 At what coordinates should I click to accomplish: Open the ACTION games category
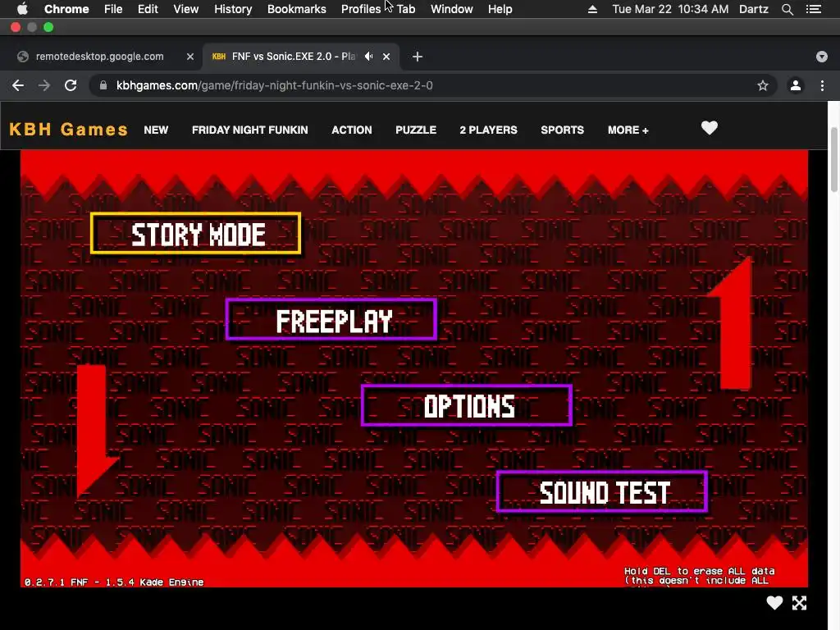[351, 130]
